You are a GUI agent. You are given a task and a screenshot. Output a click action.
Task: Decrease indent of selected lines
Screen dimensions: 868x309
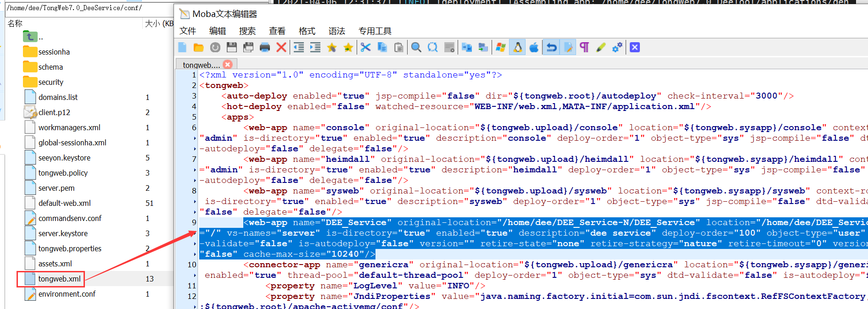tap(299, 48)
